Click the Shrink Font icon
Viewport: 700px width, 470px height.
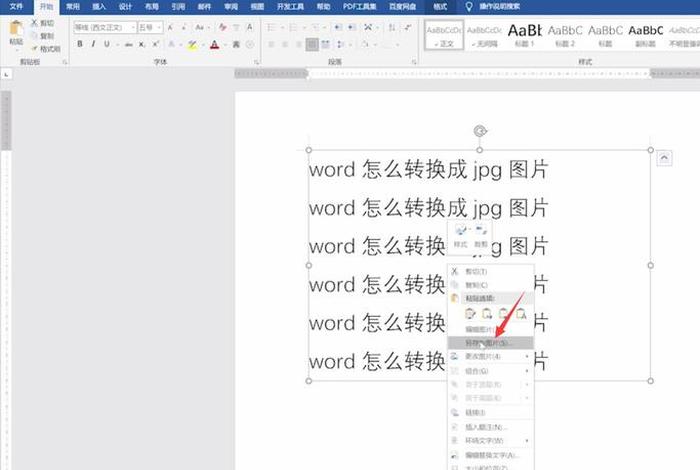coord(183,28)
